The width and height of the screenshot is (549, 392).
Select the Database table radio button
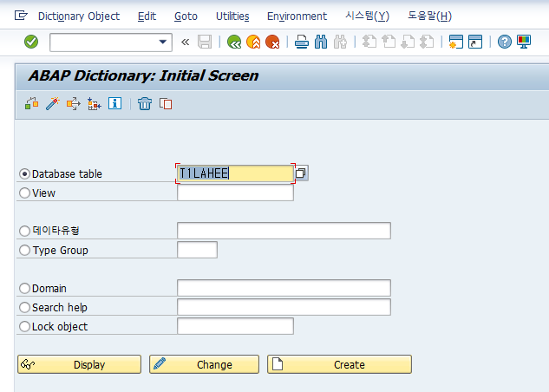coord(24,174)
